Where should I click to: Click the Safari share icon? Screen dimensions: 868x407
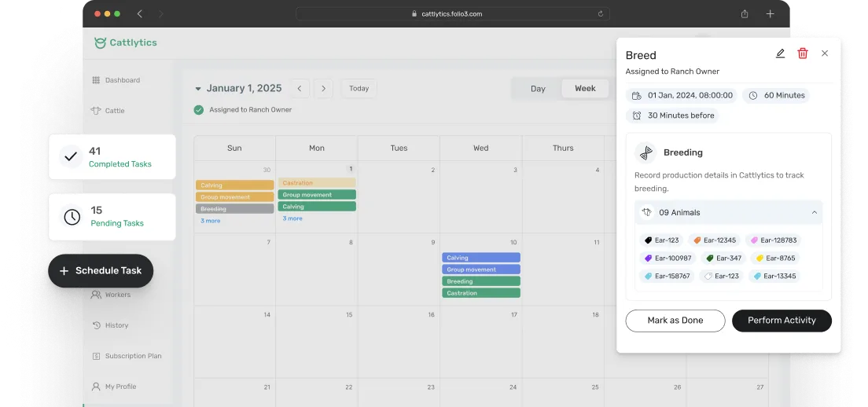click(x=745, y=14)
